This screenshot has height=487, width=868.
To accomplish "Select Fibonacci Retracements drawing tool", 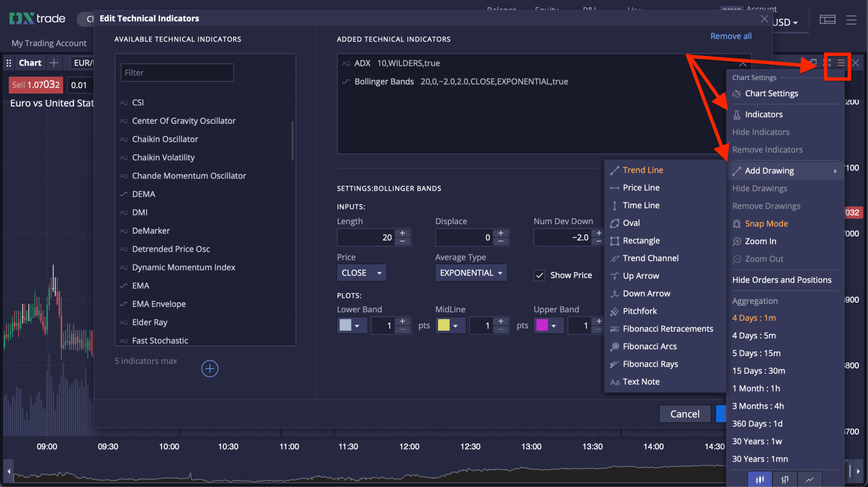I will click(668, 328).
